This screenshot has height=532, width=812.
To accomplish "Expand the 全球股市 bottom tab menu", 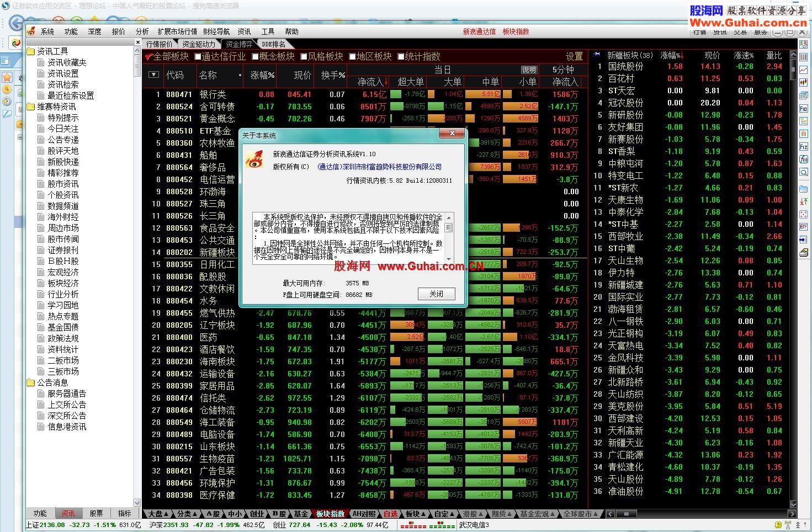I will pyautogui.click(x=596, y=514).
